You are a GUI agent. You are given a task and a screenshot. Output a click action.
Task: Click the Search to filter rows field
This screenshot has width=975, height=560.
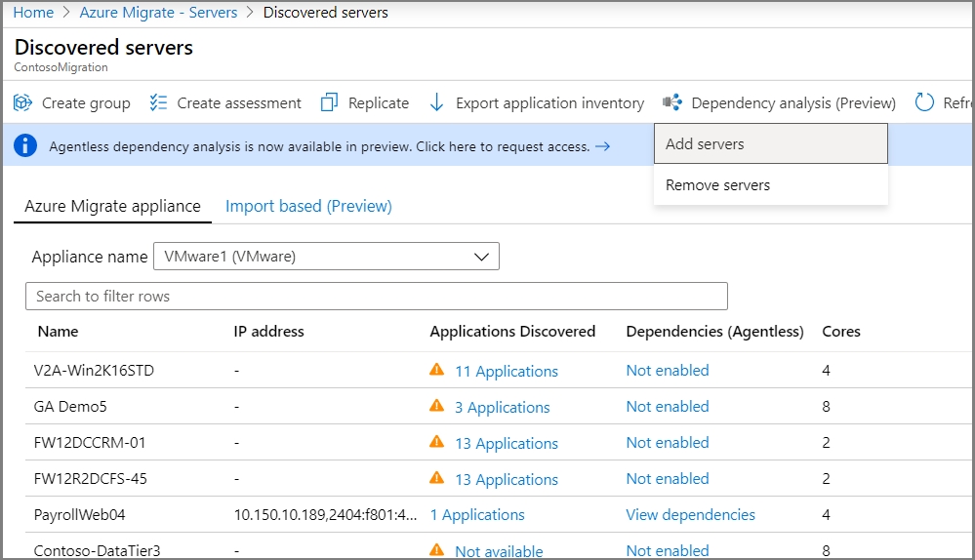tap(376, 297)
